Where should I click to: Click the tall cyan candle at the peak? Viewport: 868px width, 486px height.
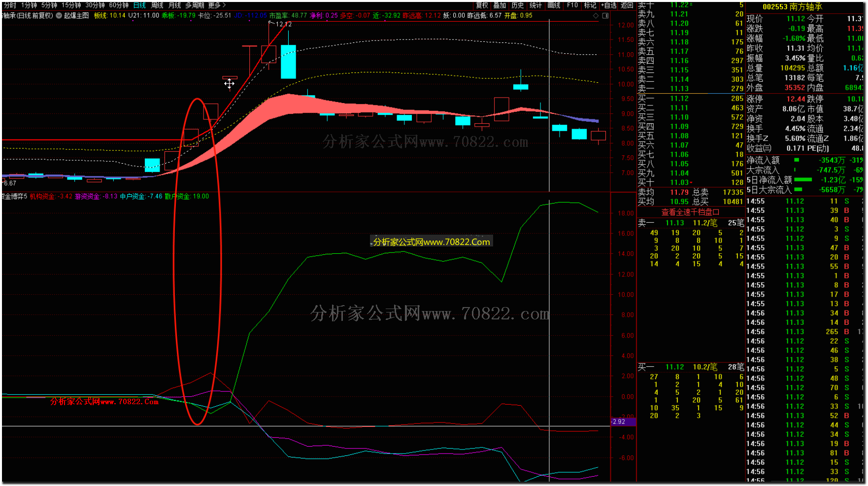(288, 62)
